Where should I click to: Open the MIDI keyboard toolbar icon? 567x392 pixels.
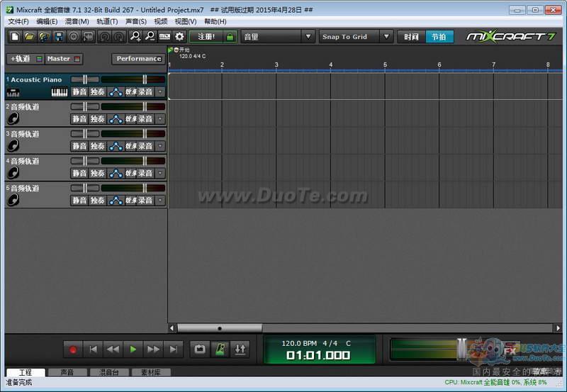coord(165,37)
